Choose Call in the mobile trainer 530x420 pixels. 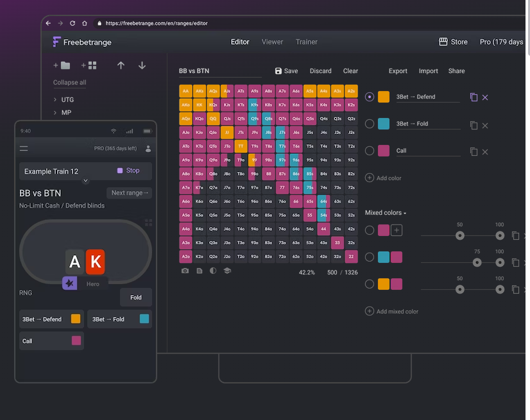click(x=51, y=341)
